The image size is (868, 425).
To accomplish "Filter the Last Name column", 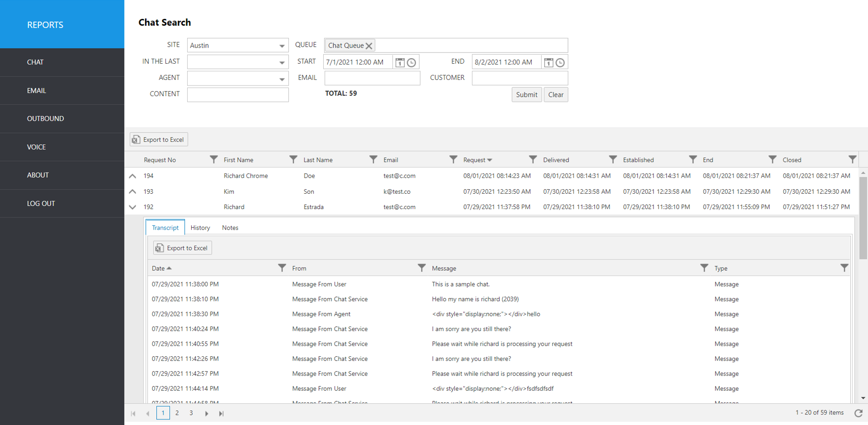I will [373, 159].
